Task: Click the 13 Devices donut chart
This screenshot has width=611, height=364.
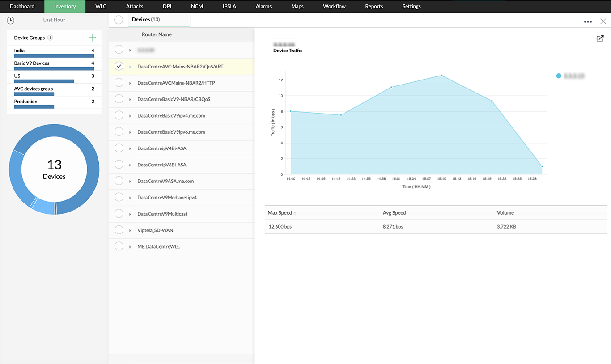Action: 54,169
